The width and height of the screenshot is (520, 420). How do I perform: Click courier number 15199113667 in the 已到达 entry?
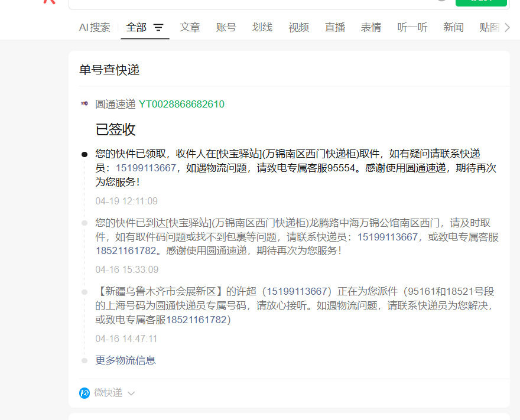(388, 237)
